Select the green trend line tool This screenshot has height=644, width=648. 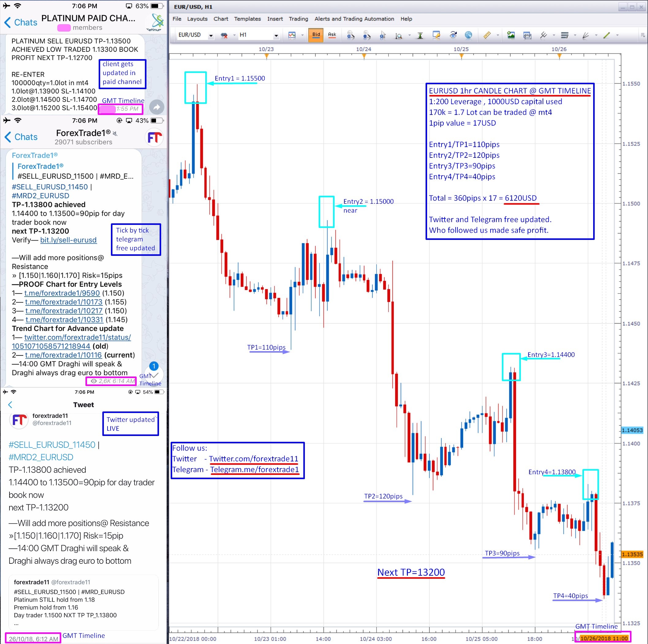point(606,35)
